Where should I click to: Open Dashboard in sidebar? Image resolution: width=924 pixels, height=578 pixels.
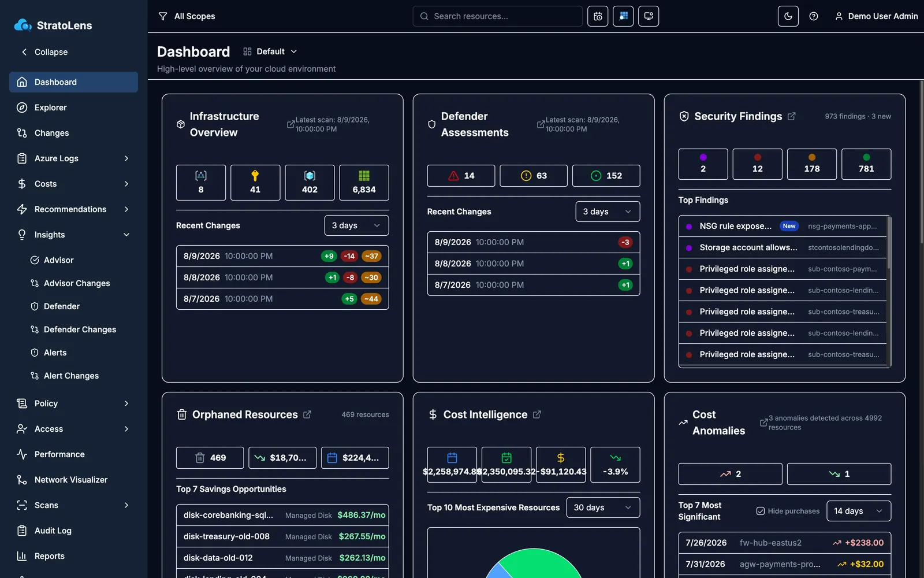[73, 82]
